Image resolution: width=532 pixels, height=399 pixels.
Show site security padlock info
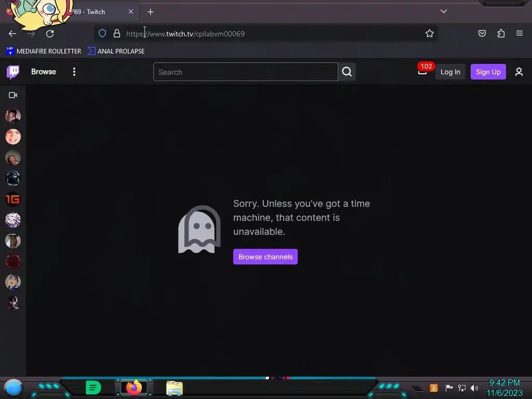117,34
